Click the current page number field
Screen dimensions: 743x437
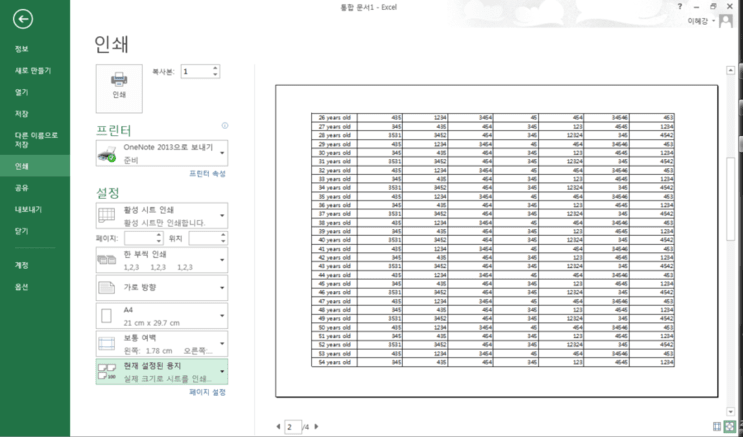292,427
